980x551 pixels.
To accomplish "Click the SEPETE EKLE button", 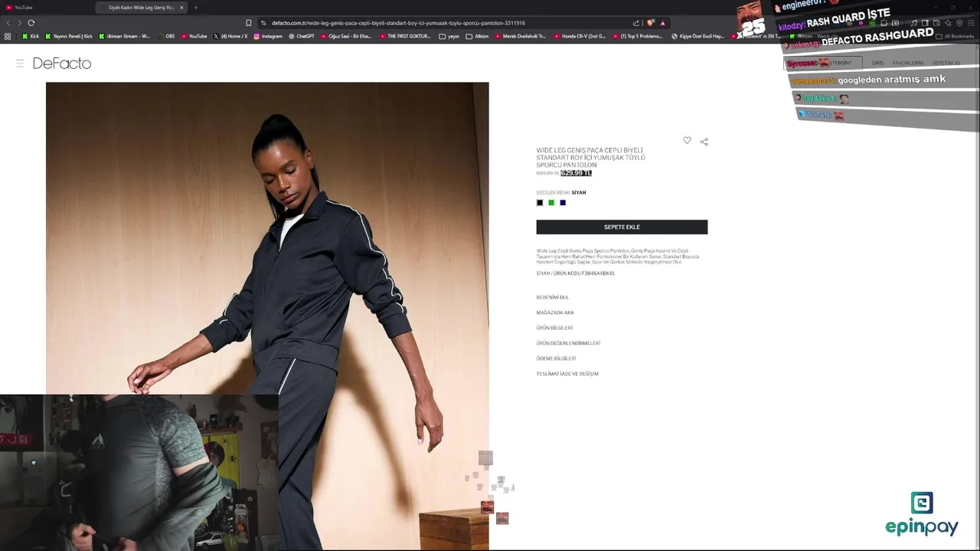I will pos(622,227).
